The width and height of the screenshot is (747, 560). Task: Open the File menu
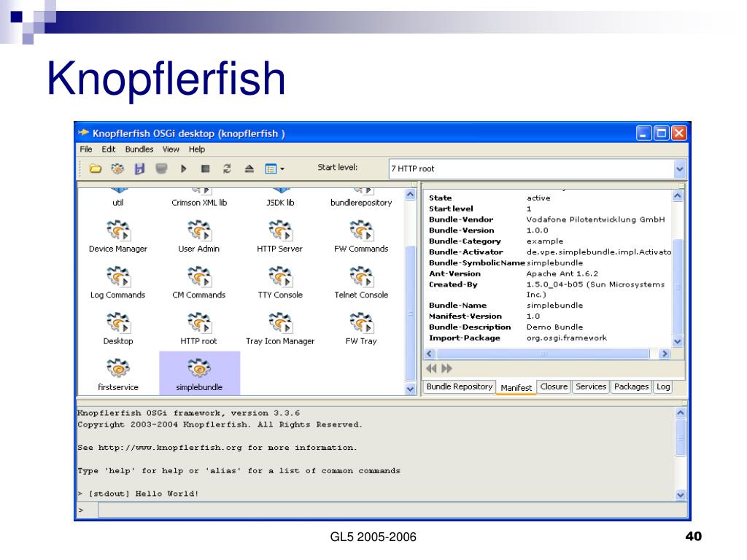point(86,149)
